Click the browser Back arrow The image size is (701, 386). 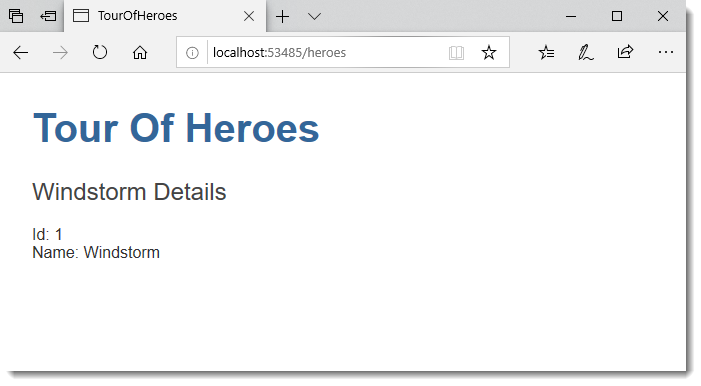(x=21, y=53)
